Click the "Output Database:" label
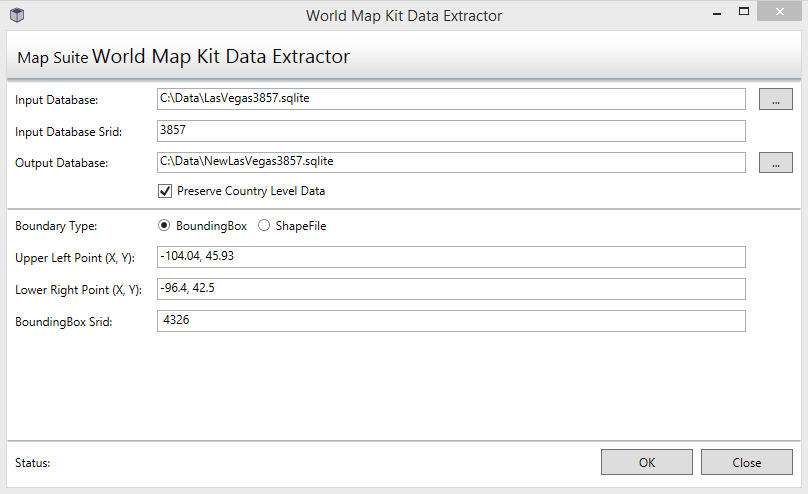This screenshot has height=494, width=808. pos(61,163)
